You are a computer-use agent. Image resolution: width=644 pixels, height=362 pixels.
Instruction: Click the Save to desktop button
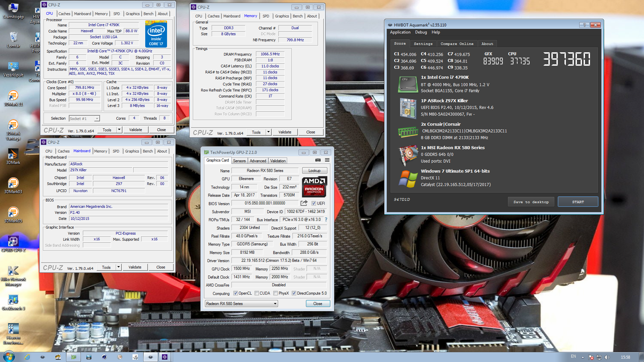pyautogui.click(x=531, y=202)
